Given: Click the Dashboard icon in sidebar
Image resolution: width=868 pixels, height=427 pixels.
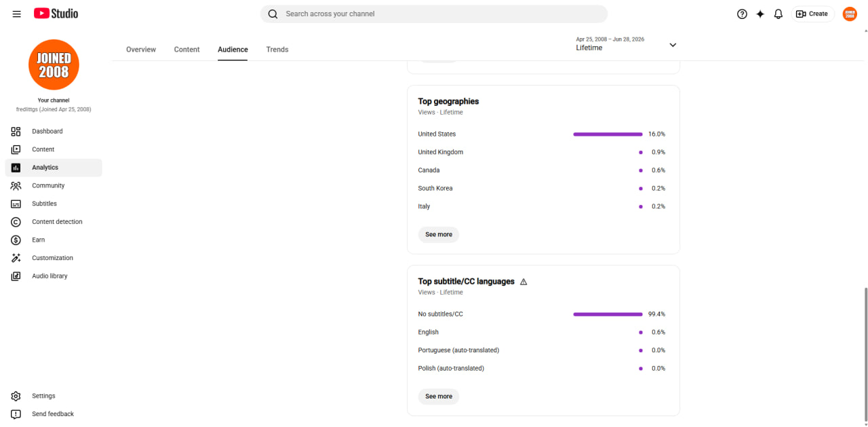Looking at the screenshot, I should (16, 131).
